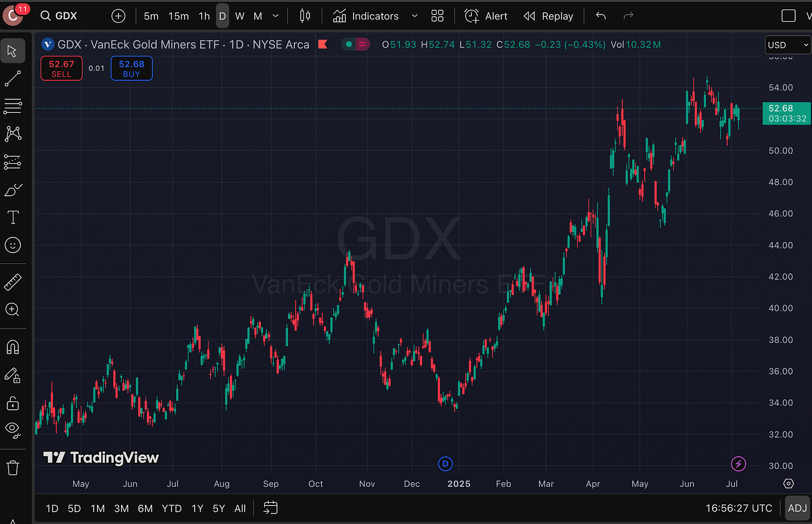Click the purple lightning event marker
The width and height of the screenshot is (812, 524).
click(x=738, y=464)
